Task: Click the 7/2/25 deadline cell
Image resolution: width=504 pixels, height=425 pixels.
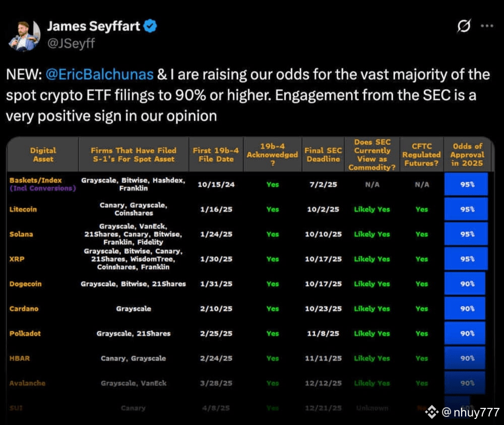Action: click(x=324, y=184)
